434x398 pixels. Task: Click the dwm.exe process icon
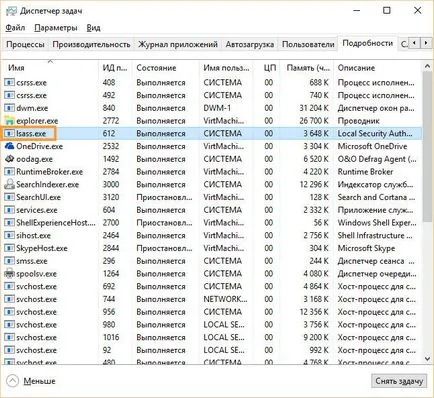[9, 108]
